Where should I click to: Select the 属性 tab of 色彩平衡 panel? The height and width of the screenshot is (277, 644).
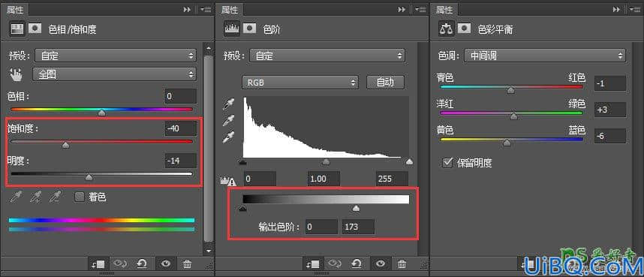[x=444, y=9]
